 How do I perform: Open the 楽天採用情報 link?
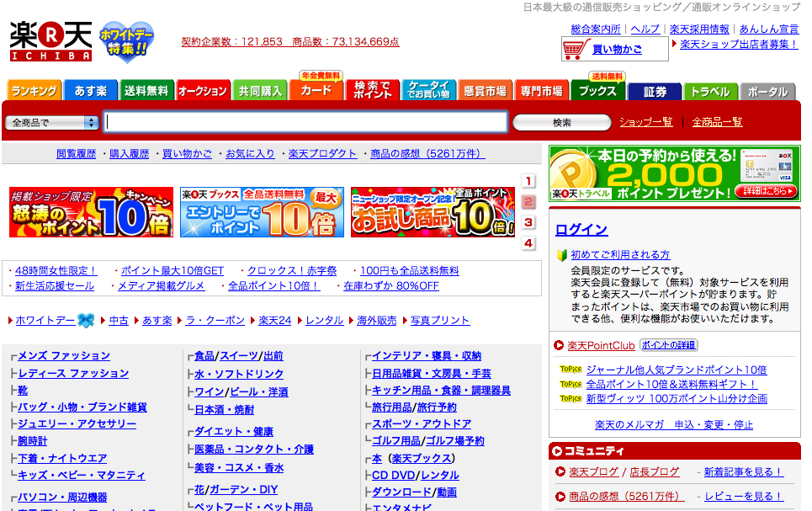tap(699, 29)
